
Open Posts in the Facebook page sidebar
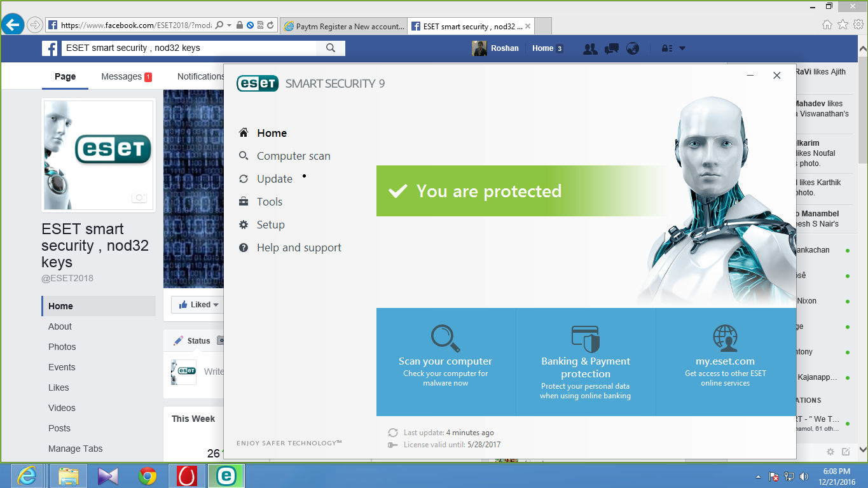[59, 428]
